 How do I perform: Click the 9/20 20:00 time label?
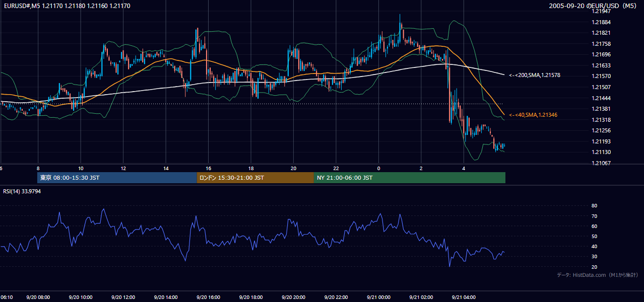pos(294,297)
